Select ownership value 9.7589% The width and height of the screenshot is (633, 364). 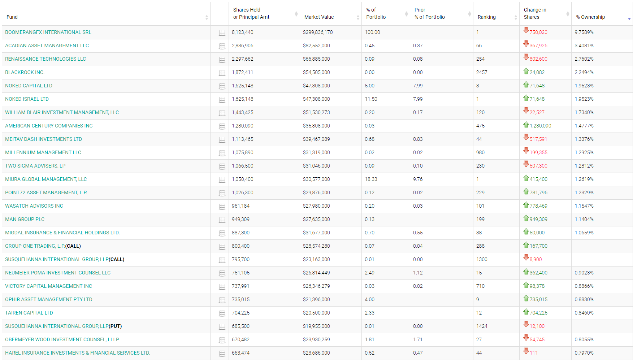point(584,32)
